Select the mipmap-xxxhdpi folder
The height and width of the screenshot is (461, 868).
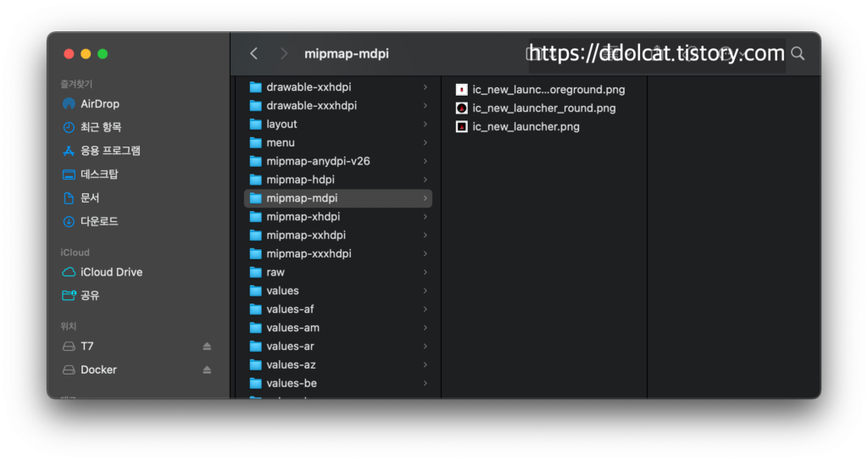click(x=309, y=253)
